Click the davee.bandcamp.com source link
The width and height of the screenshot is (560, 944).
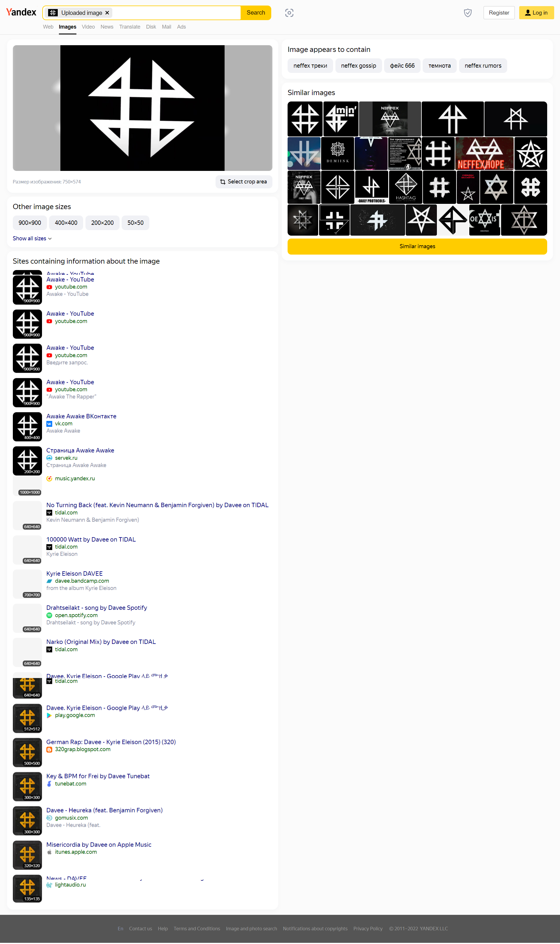tap(82, 581)
